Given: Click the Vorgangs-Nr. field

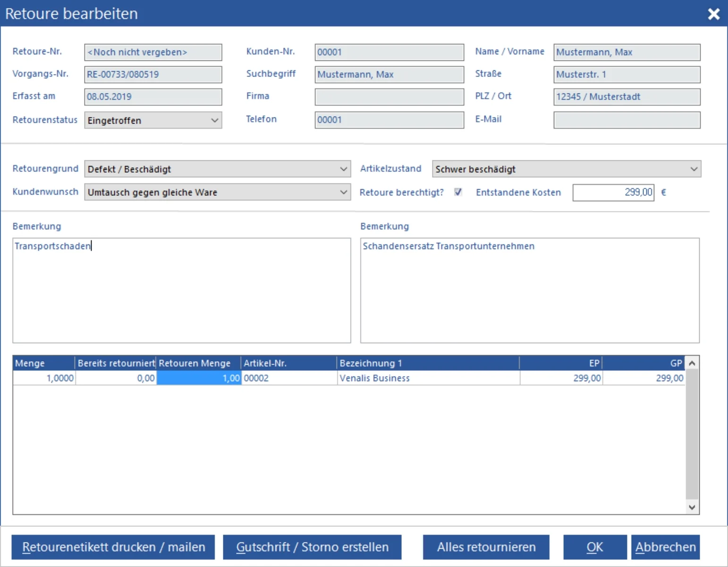Looking at the screenshot, I should tap(153, 75).
